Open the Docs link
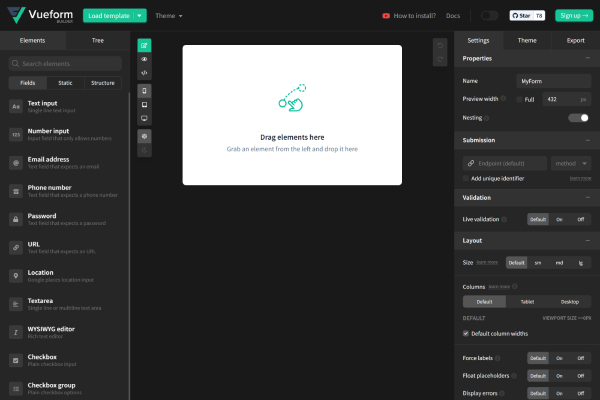This screenshot has height=400, width=600. click(x=453, y=16)
